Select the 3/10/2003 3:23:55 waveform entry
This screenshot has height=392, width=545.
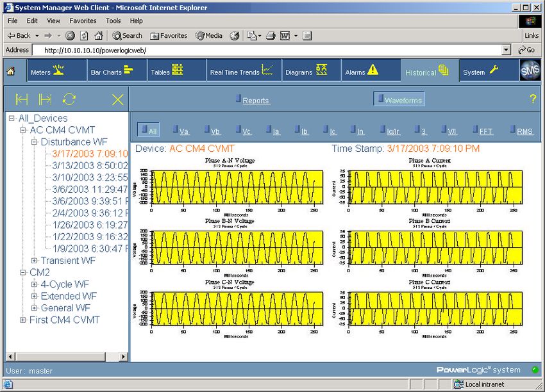tap(90, 177)
